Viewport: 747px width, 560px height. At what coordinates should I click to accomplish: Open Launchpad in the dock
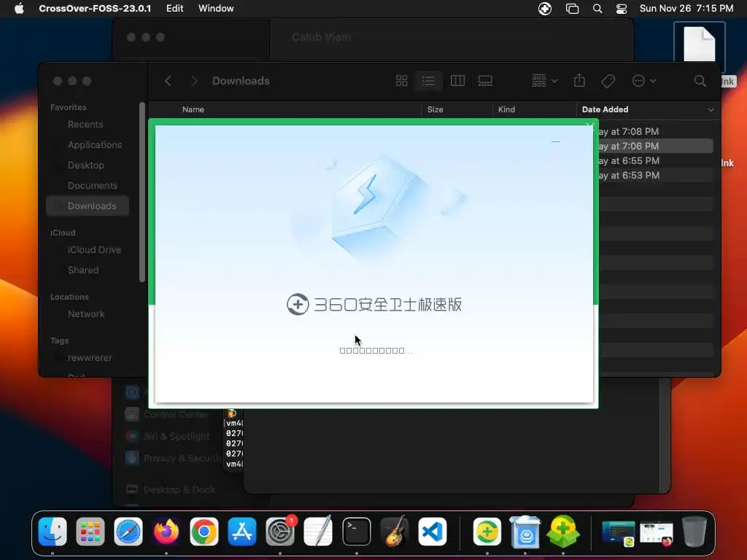pyautogui.click(x=90, y=532)
